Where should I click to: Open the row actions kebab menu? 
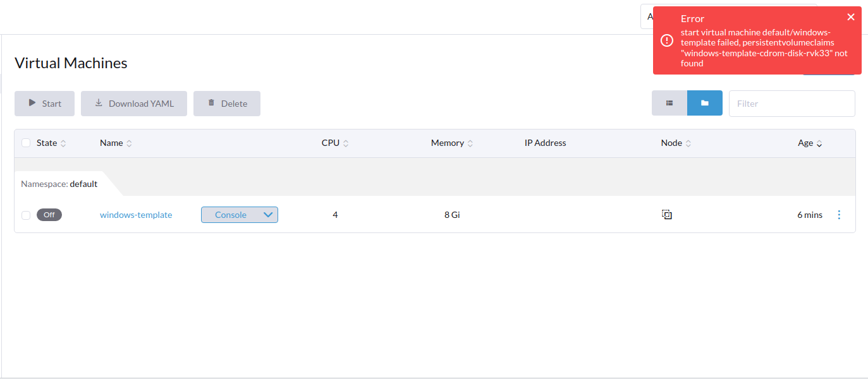click(x=839, y=215)
